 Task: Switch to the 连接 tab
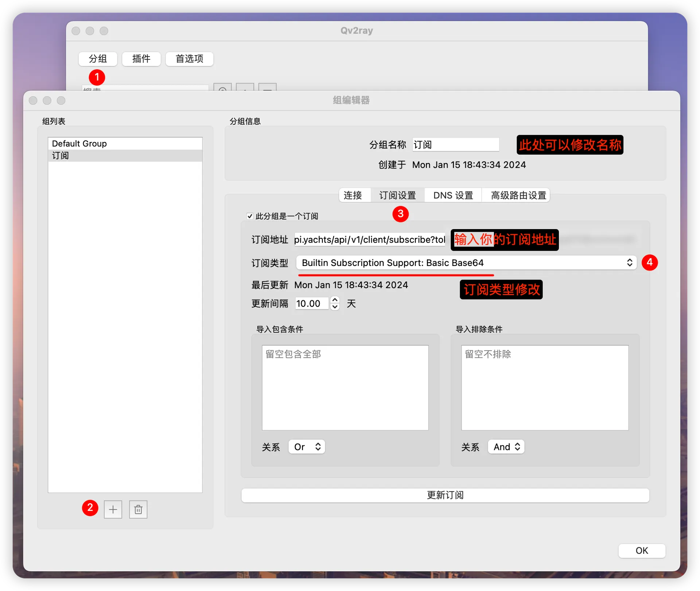354,195
